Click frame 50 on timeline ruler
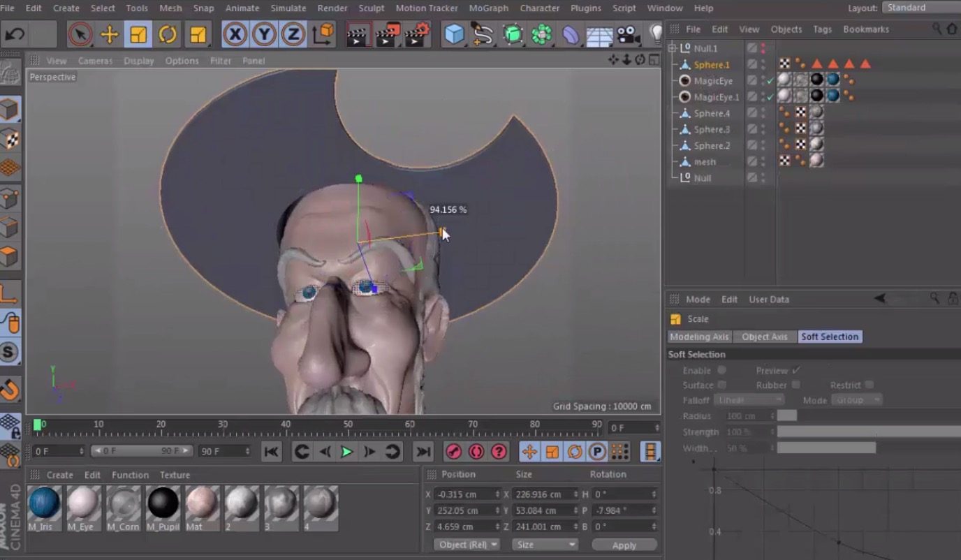This screenshot has width=961, height=560. [x=348, y=425]
